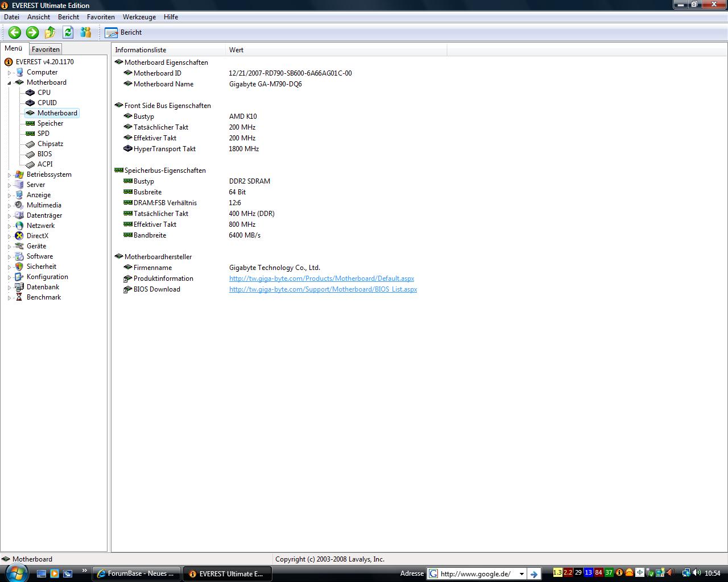The height and width of the screenshot is (582, 728).
Task: Expand the Computer tree node
Action: [x=9, y=73]
